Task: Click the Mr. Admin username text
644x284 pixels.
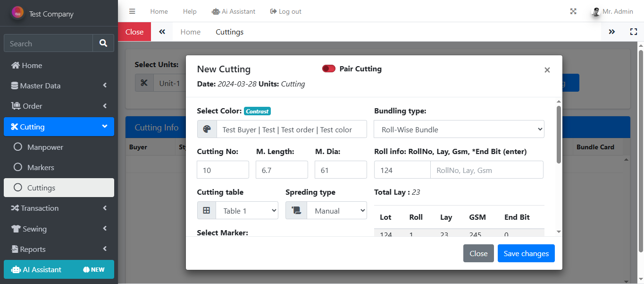Action: 618,11
